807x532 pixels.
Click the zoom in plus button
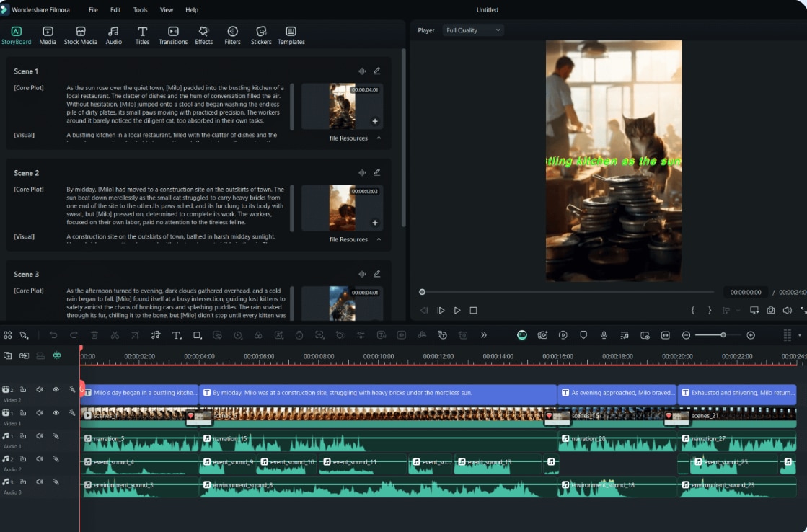coord(751,335)
